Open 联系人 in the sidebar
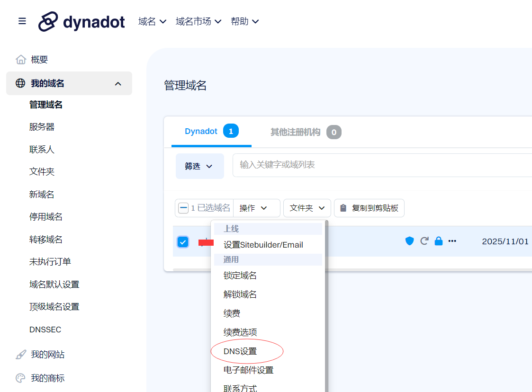Viewport: 532px width, 392px height. [x=42, y=150]
